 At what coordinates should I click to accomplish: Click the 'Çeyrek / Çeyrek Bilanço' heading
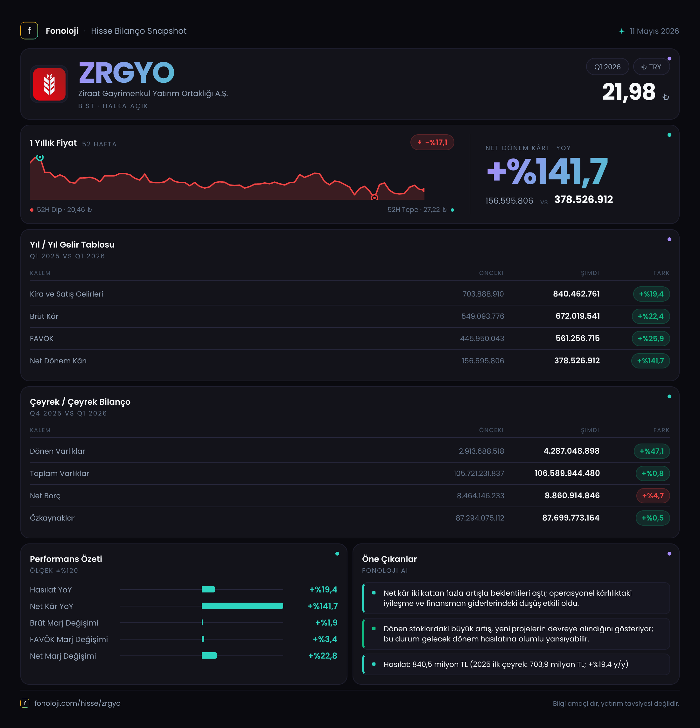[x=80, y=402]
